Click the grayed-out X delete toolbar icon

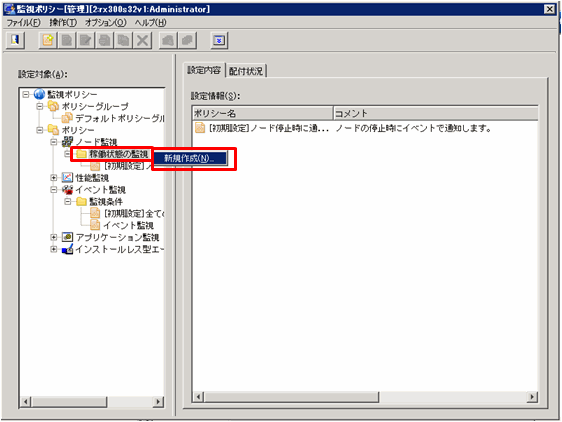pos(142,40)
